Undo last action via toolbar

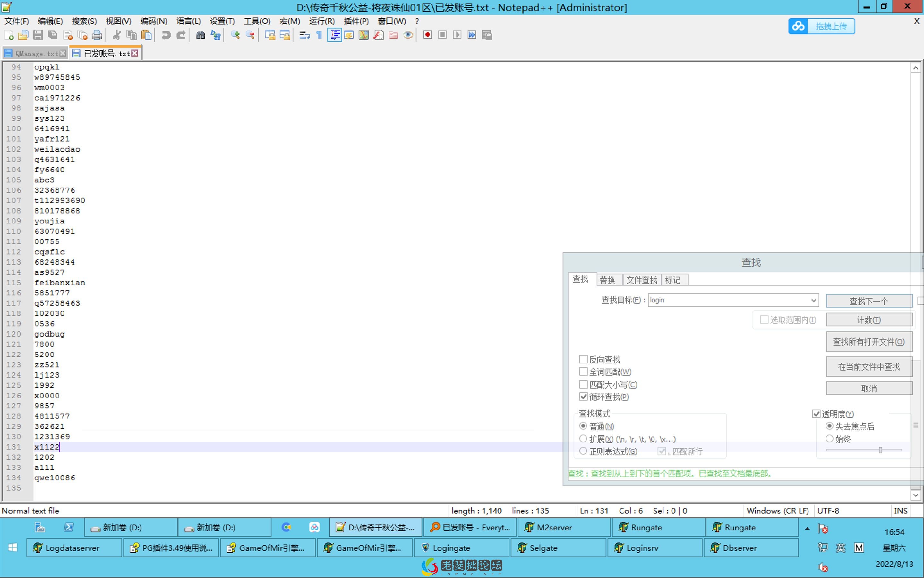[x=166, y=35]
